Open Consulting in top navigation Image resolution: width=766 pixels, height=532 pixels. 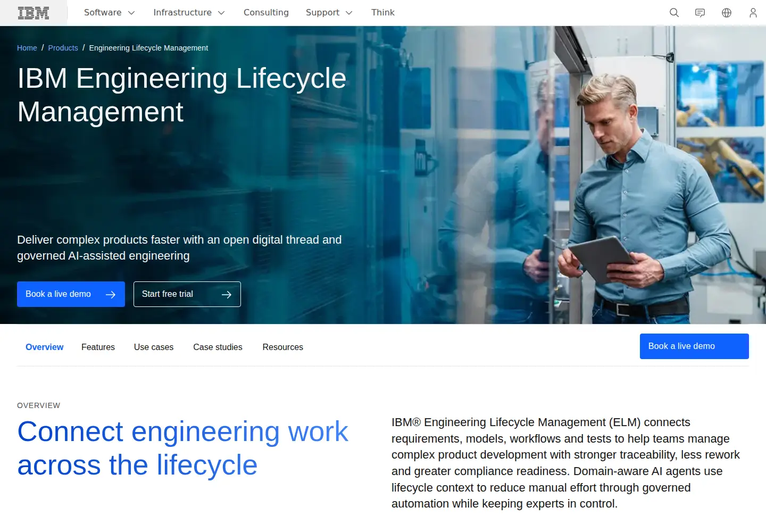coord(266,13)
